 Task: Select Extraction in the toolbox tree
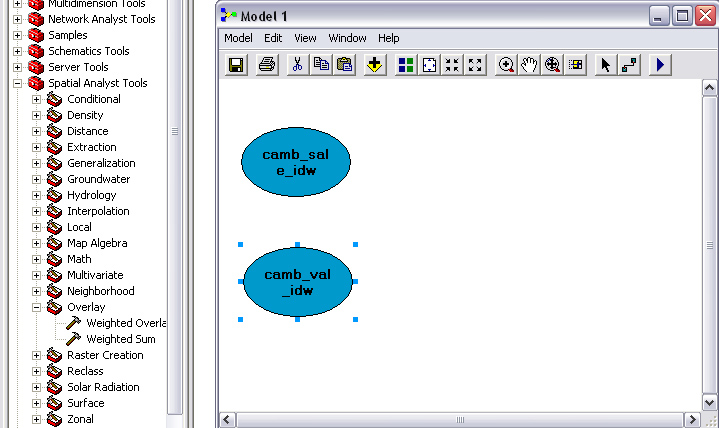click(x=92, y=147)
